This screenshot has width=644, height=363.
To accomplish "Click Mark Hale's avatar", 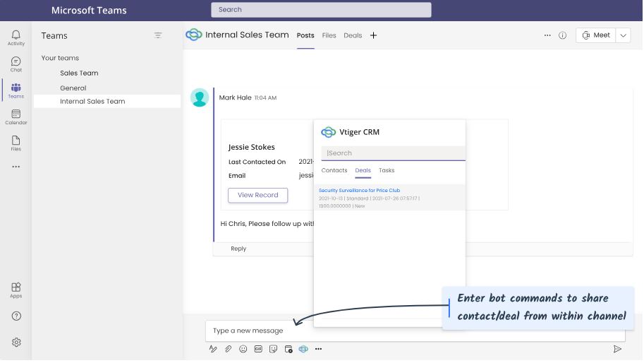I will (x=200, y=98).
